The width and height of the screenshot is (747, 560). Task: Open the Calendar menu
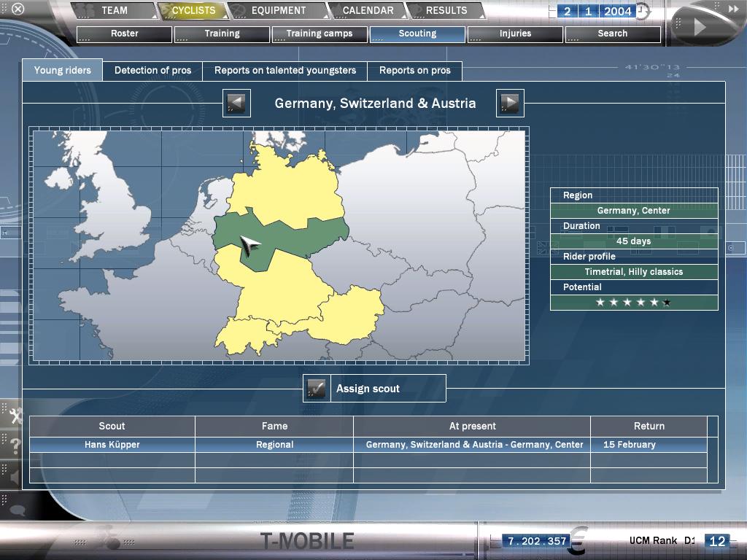pos(368,11)
